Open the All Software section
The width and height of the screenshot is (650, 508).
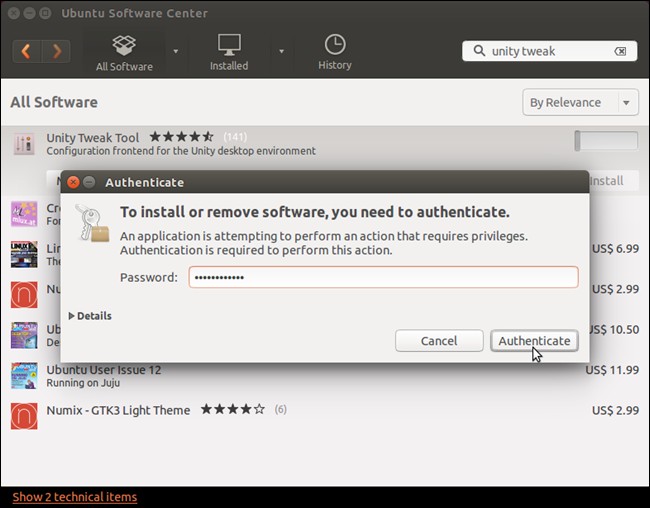pyautogui.click(x=124, y=53)
